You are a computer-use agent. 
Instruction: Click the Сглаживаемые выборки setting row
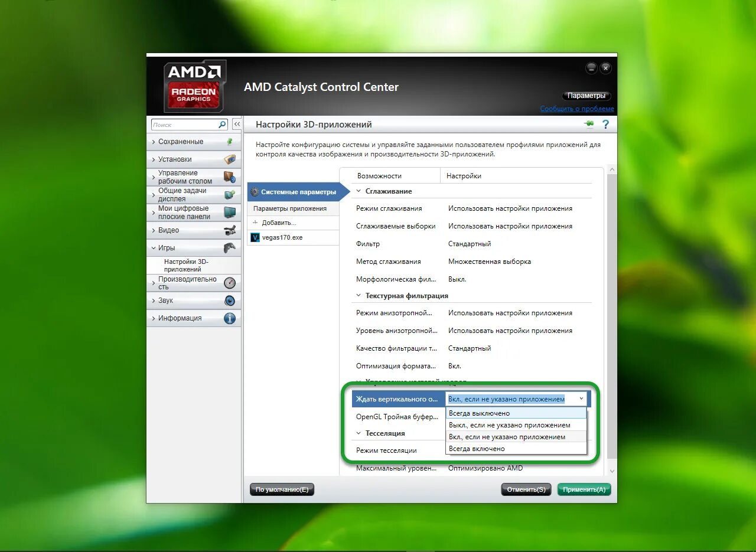coord(472,226)
